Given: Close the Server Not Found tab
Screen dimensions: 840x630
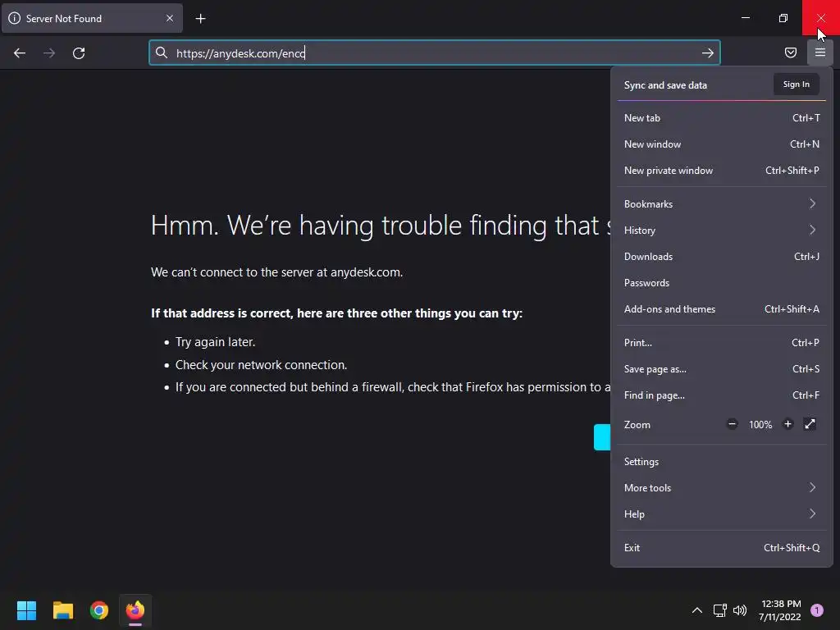Looking at the screenshot, I should pyautogui.click(x=170, y=18).
